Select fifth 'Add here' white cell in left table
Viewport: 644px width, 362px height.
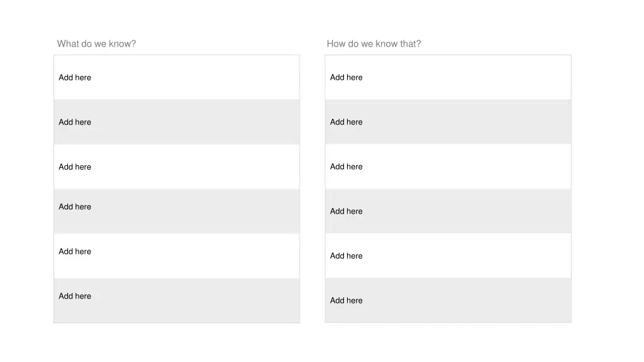pyautogui.click(x=177, y=256)
